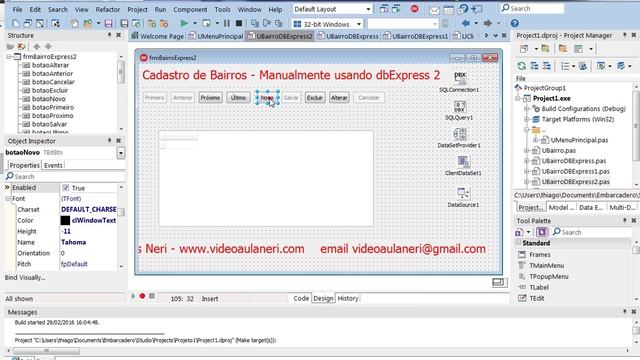Collapse the frmBairroExpress2 structure node
The image size is (640, 360).
point(9,57)
